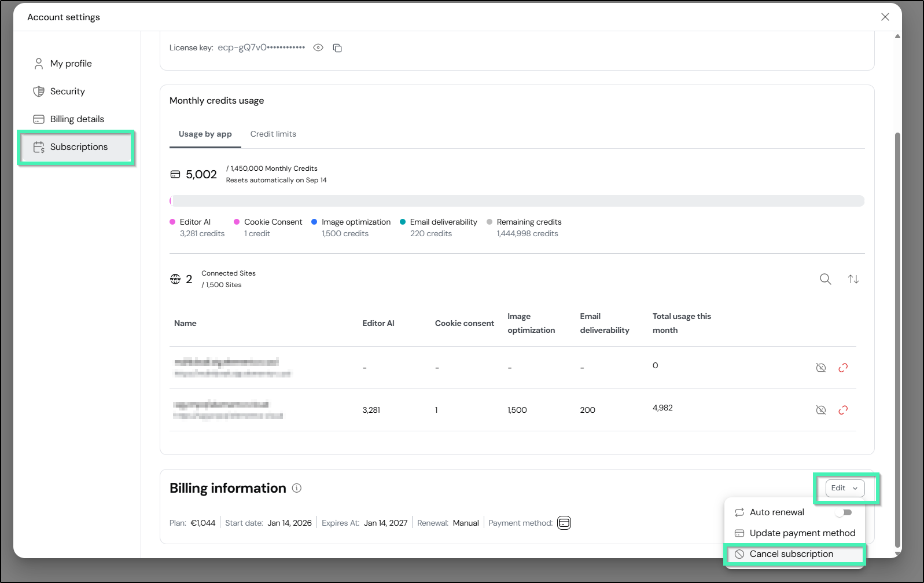This screenshot has width=924, height=583.
Task: Click the Email deliverability column header
Action: click(x=605, y=323)
